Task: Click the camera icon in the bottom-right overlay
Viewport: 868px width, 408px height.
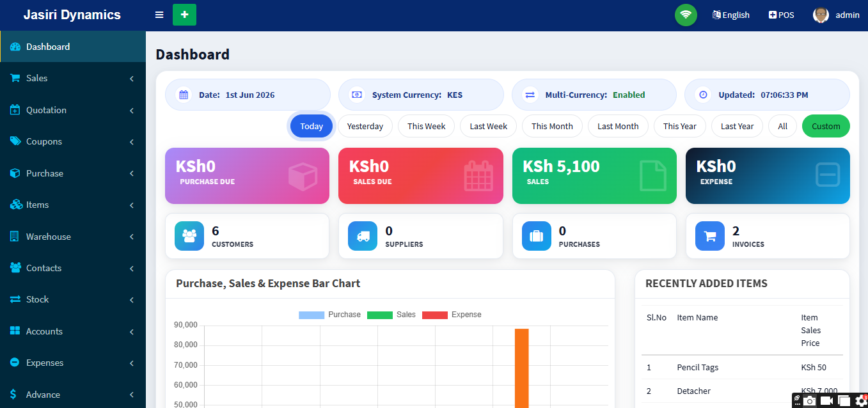Action: [810, 400]
